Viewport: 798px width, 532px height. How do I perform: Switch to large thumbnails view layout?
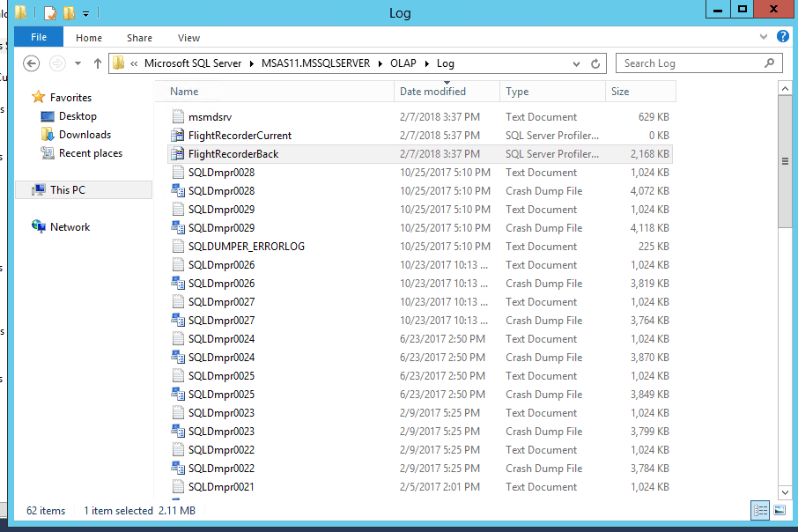pos(780,510)
